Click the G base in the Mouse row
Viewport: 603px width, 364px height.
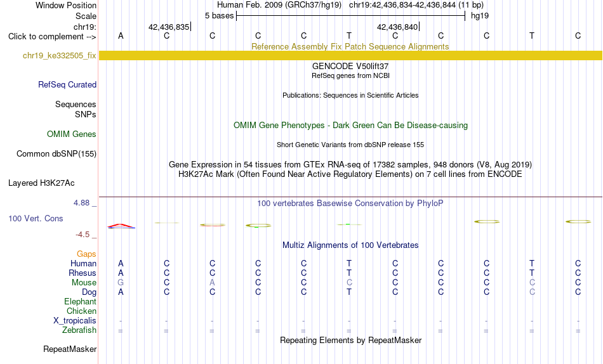(121, 283)
